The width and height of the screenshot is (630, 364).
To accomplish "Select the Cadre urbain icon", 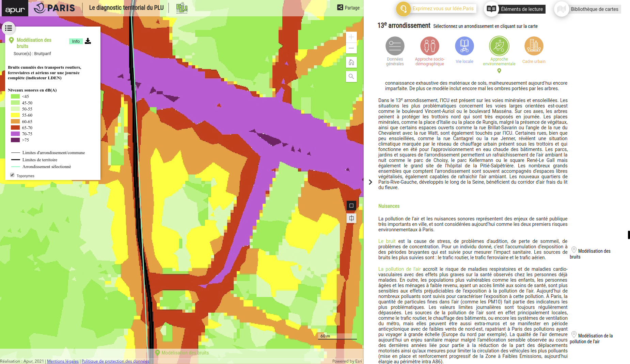I will (x=534, y=46).
